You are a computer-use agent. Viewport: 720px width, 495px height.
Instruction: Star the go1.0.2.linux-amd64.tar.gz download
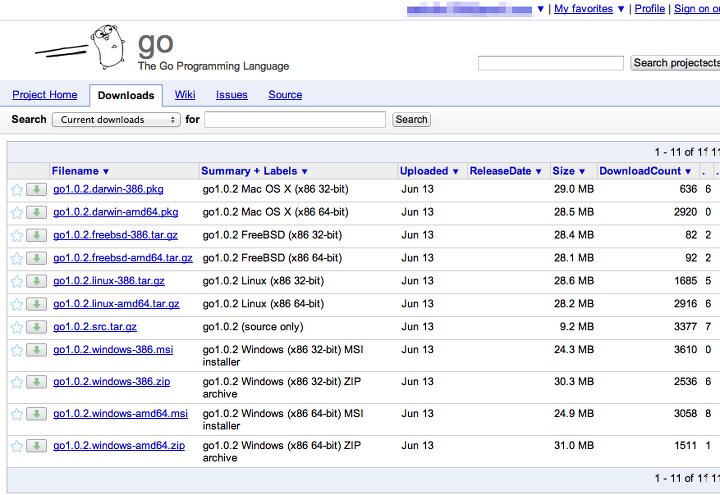(x=17, y=304)
